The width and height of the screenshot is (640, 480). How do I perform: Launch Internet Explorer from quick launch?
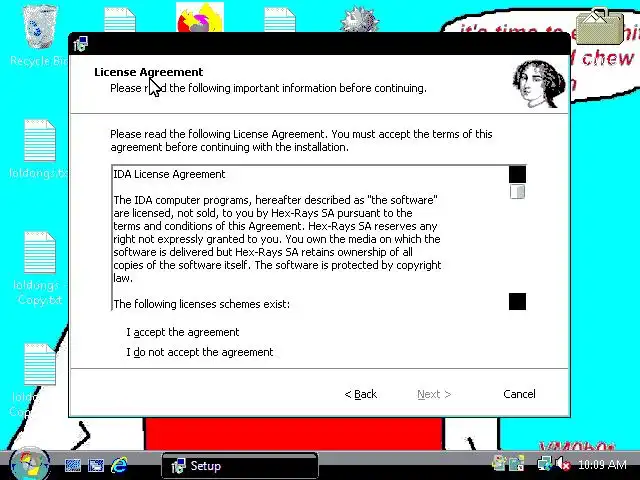(120, 465)
